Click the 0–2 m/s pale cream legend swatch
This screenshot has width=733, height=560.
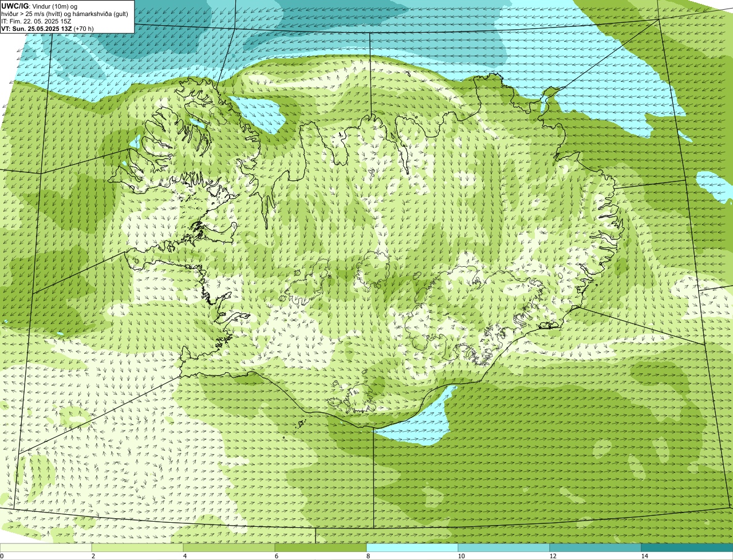[46, 547]
